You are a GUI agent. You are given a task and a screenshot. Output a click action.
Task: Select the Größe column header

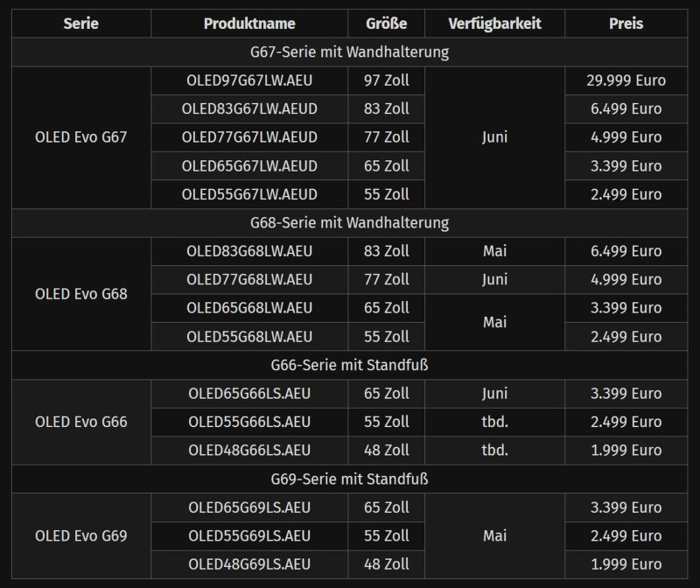pyautogui.click(x=385, y=24)
